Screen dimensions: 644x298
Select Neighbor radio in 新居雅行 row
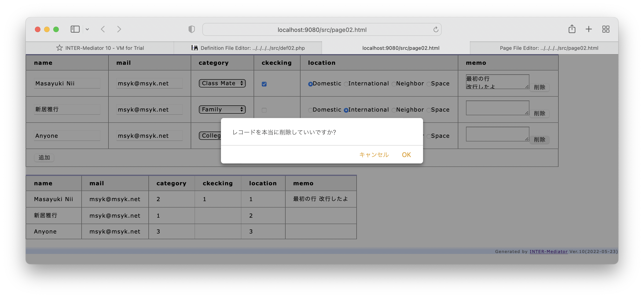[x=394, y=110]
